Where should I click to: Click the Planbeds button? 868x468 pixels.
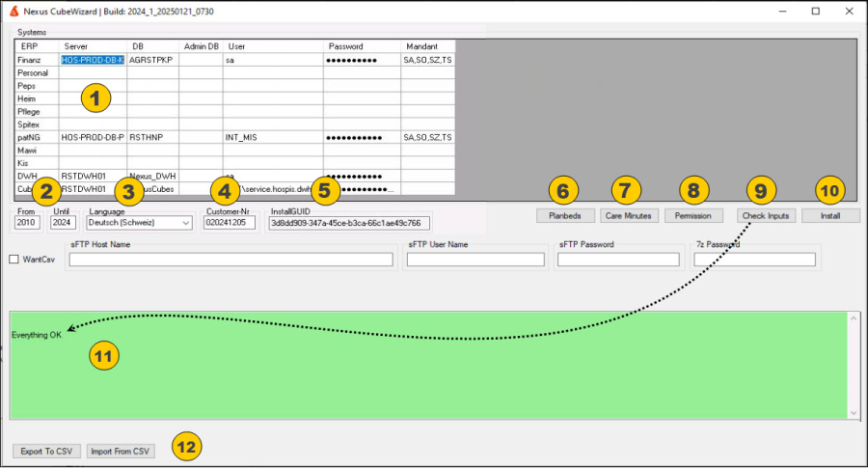565,216
